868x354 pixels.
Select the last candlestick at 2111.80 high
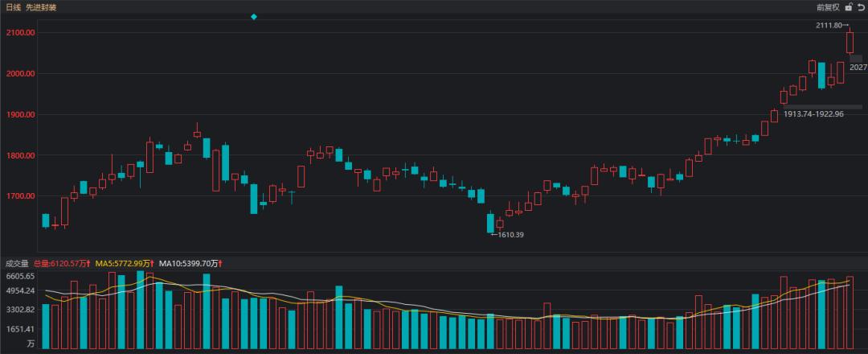(850, 42)
